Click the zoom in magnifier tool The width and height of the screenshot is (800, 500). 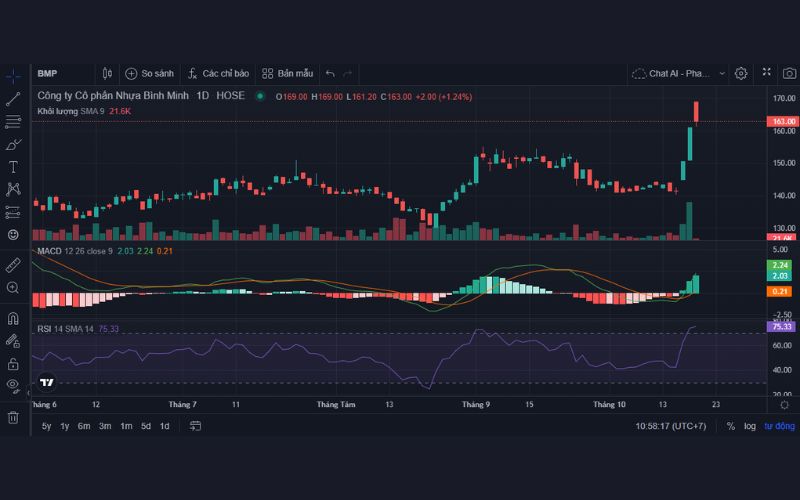(x=13, y=288)
